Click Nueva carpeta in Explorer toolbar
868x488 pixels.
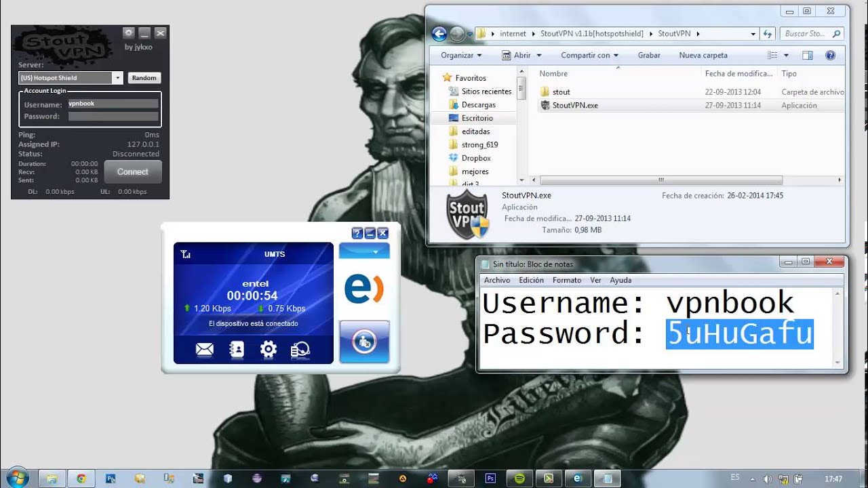703,55
